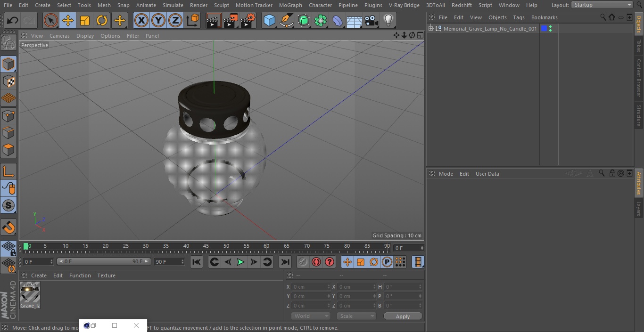
Task: Open the Object Manager Tags menu
Action: point(519,17)
